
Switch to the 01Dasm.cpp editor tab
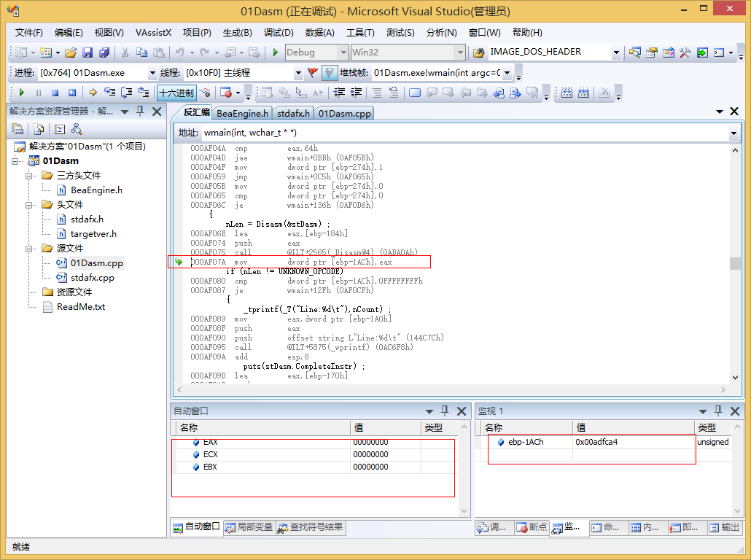[x=344, y=114]
